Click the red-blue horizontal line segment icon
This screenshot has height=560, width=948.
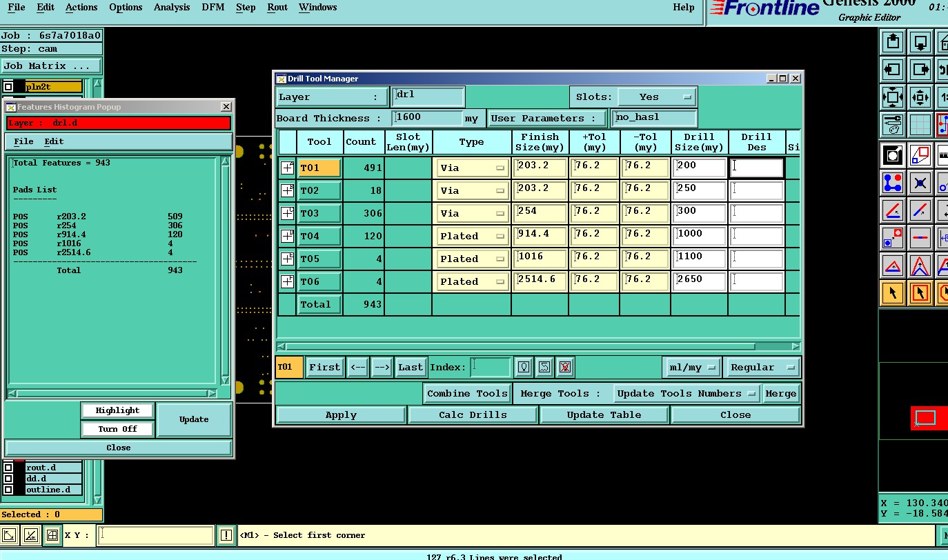click(x=920, y=238)
